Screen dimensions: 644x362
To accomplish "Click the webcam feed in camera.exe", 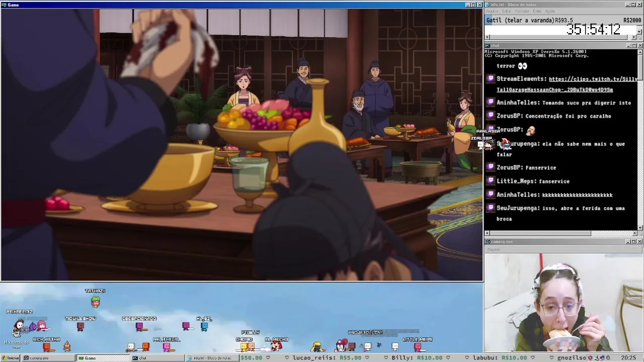I will [563, 302].
